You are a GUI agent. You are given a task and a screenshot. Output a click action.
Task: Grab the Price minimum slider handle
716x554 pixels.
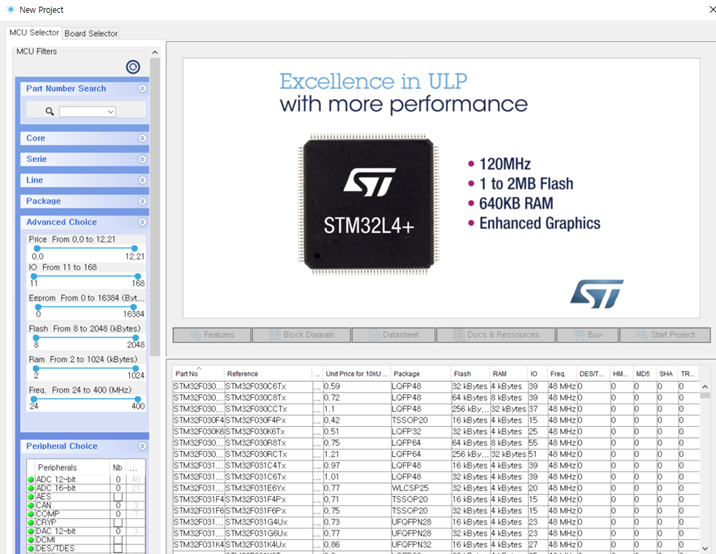[37, 248]
